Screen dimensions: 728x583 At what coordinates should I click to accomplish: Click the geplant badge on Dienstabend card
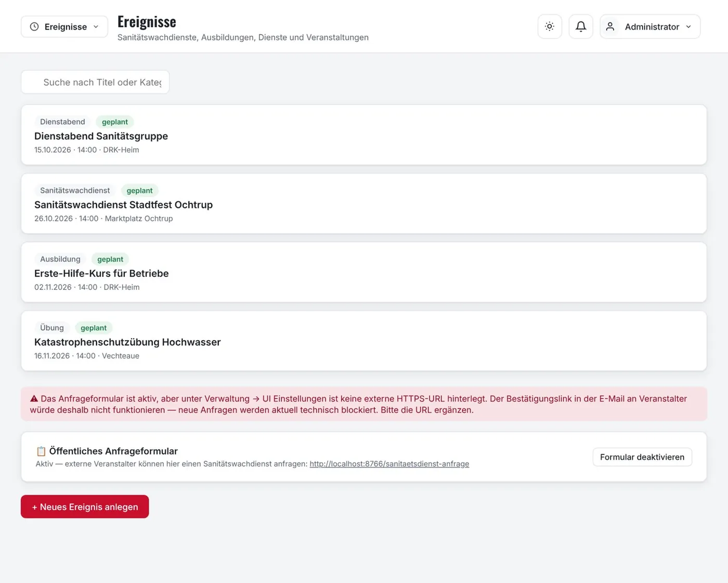[x=115, y=122]
